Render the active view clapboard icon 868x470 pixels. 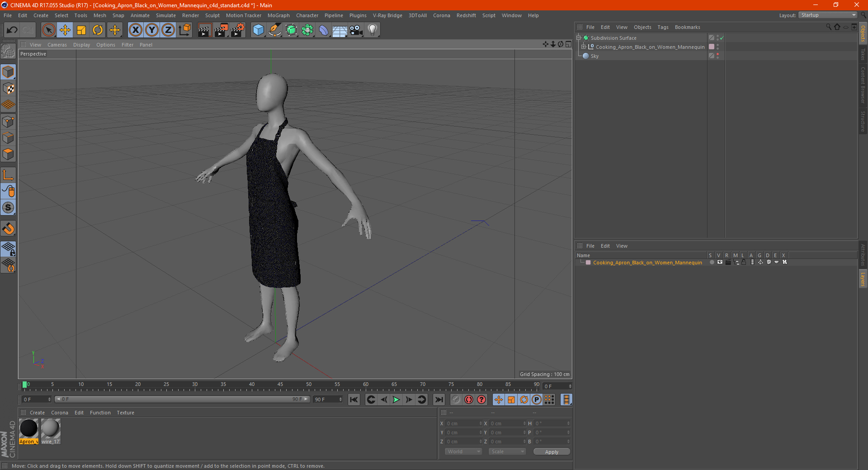click(204, 30)
